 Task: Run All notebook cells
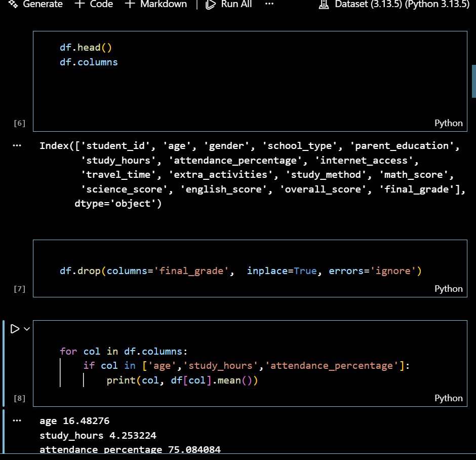pyautogui.click(x=229, y=4)
